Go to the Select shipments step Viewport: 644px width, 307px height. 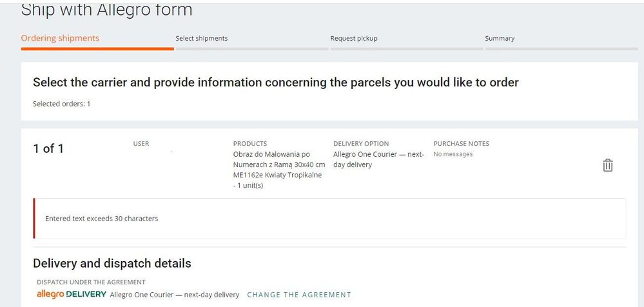coord(202,38)
